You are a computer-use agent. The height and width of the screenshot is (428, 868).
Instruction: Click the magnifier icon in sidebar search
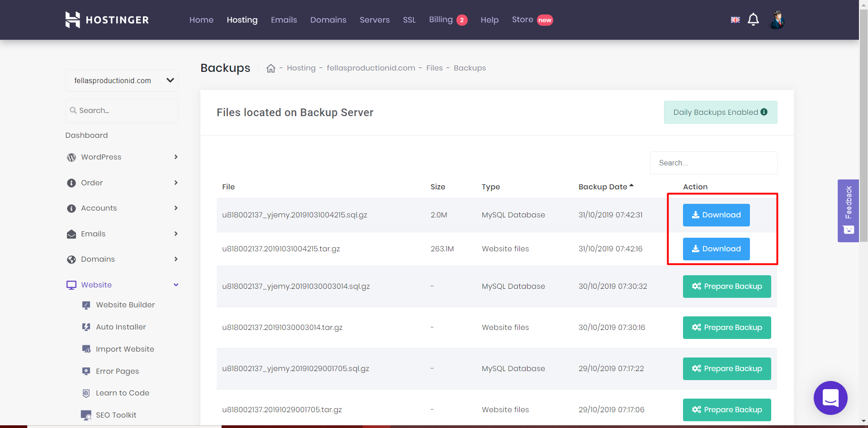click(73, 110)
